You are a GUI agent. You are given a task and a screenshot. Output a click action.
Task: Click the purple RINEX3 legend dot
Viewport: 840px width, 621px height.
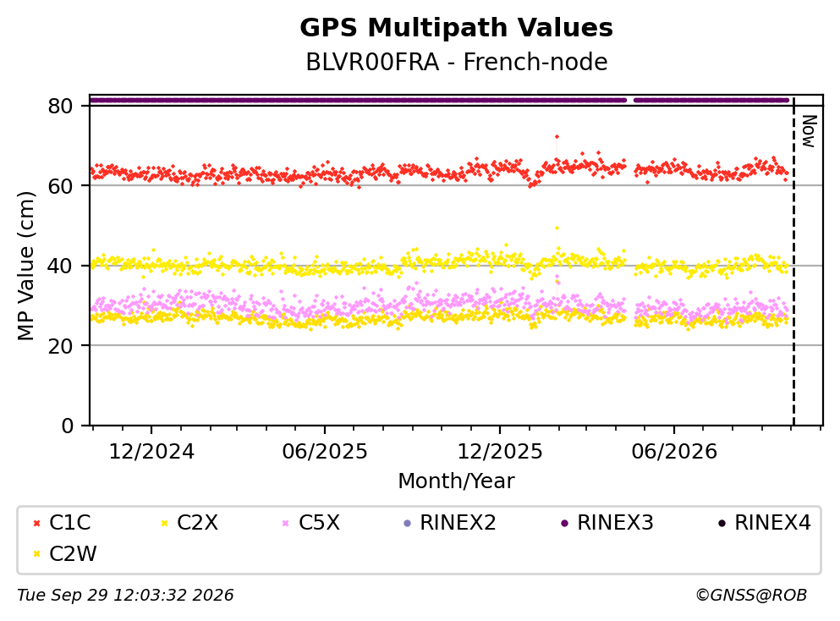click(564, 523)
